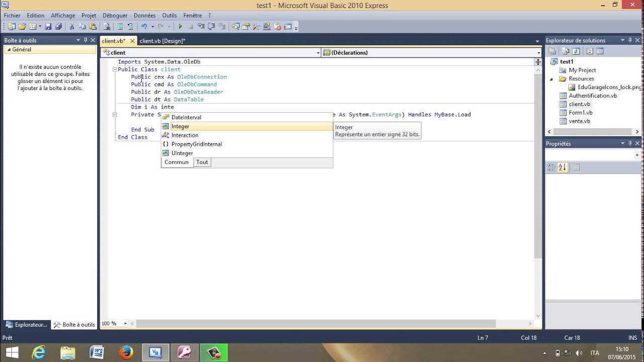The width and height of the screenshot is (644, 362).
Task: Click the Undo arrow icon
Action: tap(144, 27)
